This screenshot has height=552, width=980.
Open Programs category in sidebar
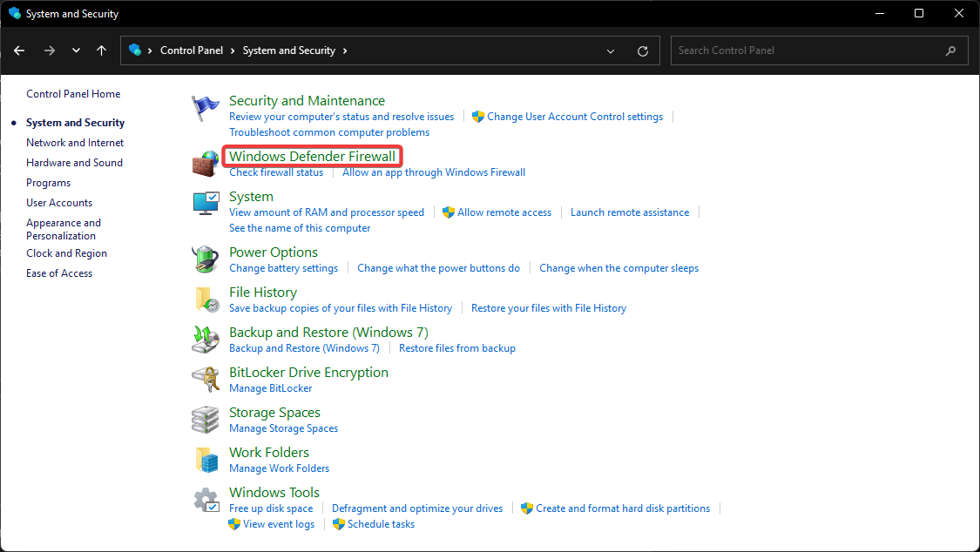click(x=48, y=183)
